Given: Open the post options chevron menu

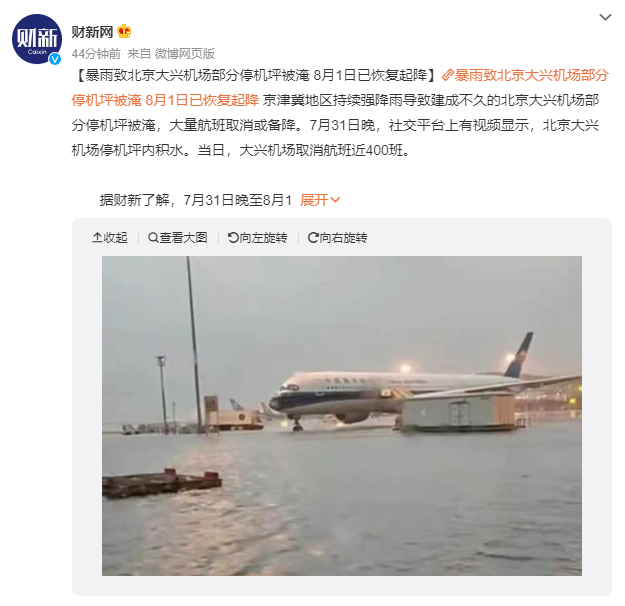Looking at the screenshot, I should 605,17.
